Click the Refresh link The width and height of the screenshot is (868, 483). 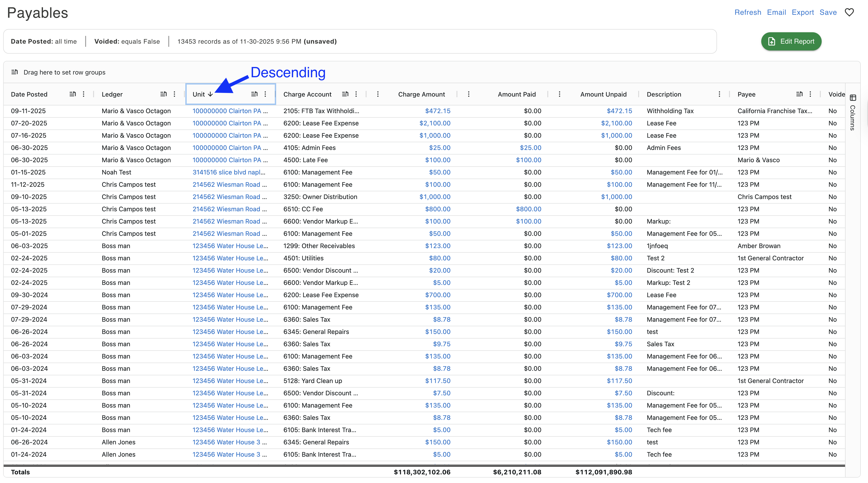(x=748, y=12)
